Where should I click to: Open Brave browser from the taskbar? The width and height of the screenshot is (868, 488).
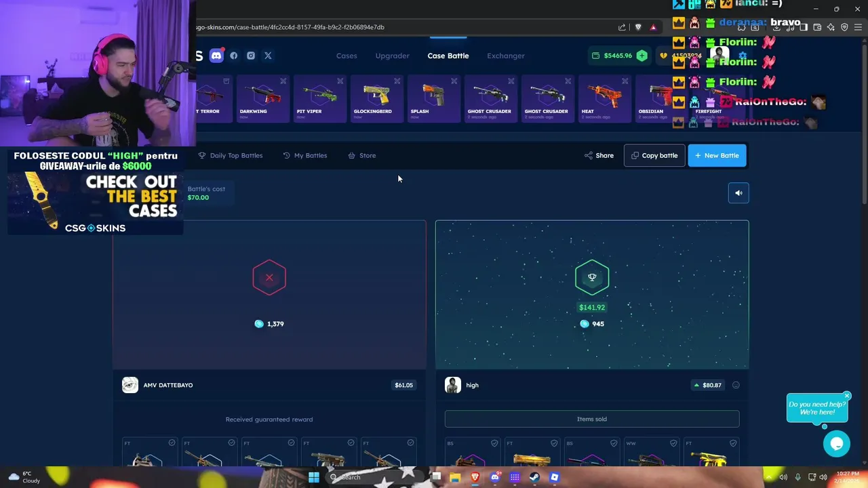coord(475,477)
